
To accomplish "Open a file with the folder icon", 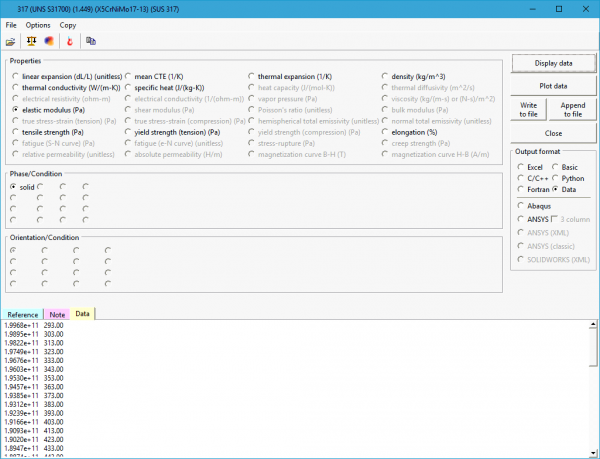I will coord(10,41).
